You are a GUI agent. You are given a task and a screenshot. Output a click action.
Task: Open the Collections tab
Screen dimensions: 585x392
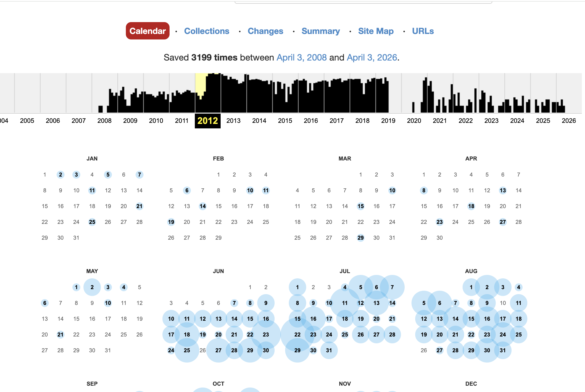[207, 31]
